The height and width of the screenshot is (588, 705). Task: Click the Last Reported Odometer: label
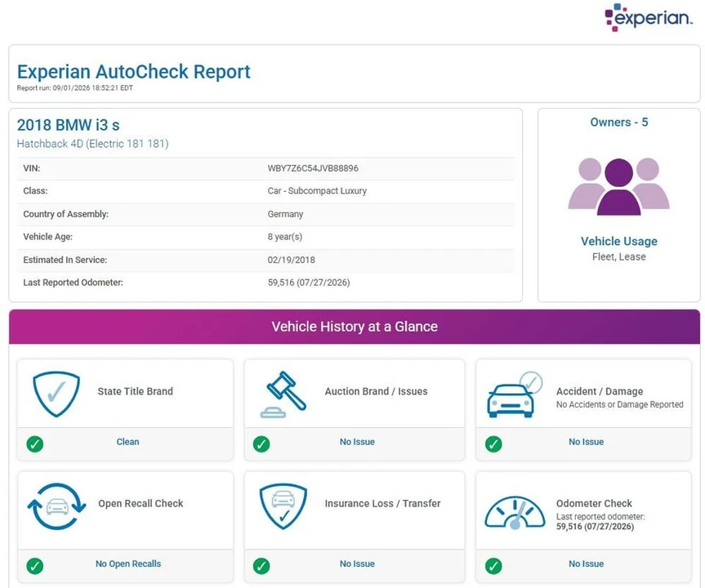tap(73, 283)
